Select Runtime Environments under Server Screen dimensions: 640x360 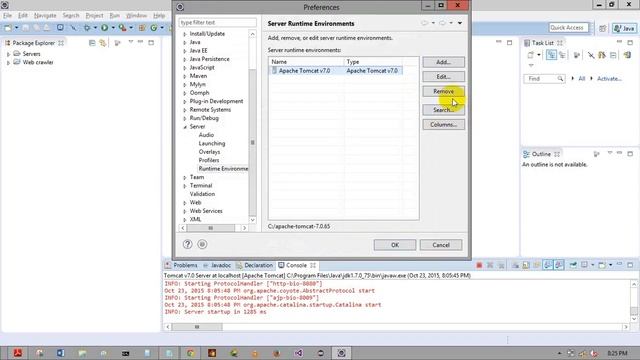(x=223, y=169)
